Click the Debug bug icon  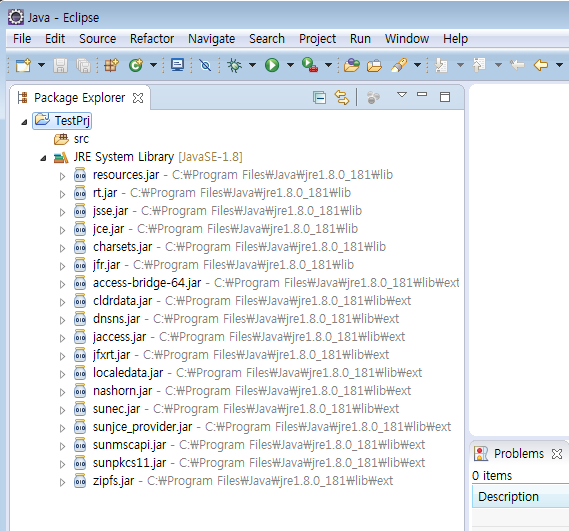[x=234, y=65]
